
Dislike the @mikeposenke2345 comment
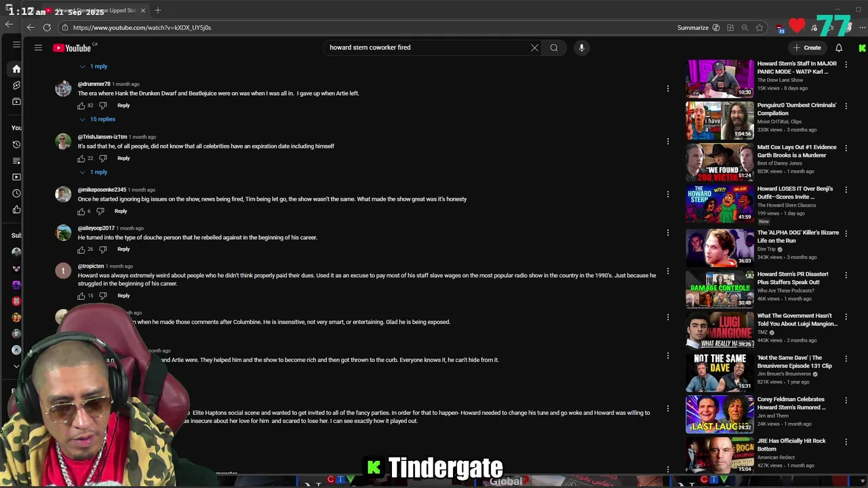(100, 211)
